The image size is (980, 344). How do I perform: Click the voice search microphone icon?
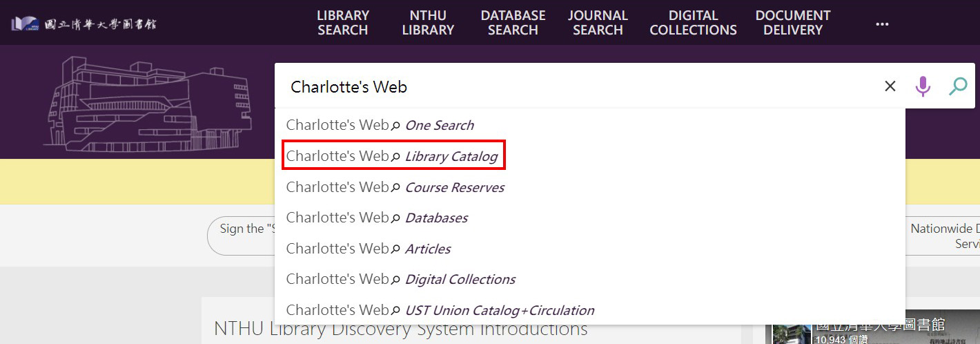pyautogui.click(x=923, y=86)
